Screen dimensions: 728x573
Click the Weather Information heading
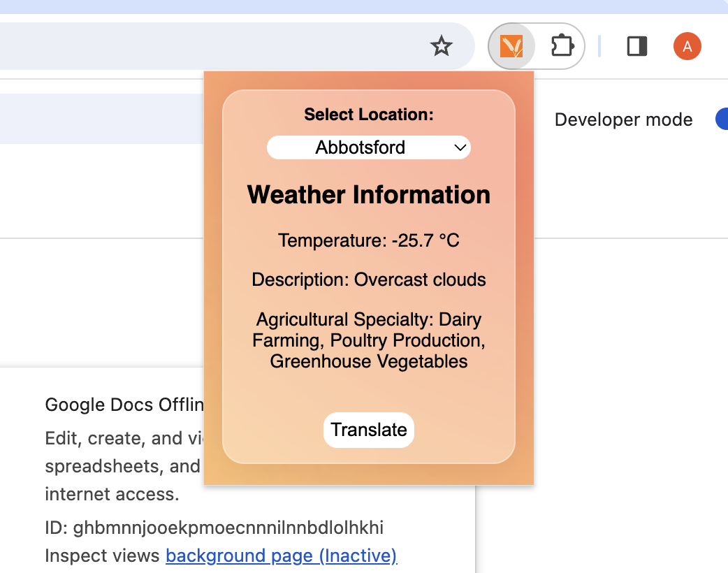(x=369, y=194)
